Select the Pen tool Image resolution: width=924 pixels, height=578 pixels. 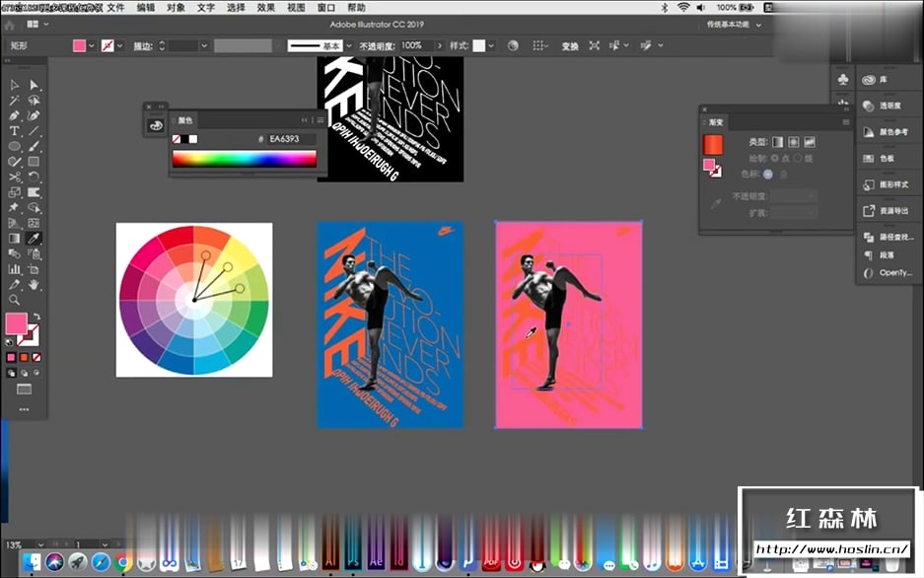click(x=14, y=115)
